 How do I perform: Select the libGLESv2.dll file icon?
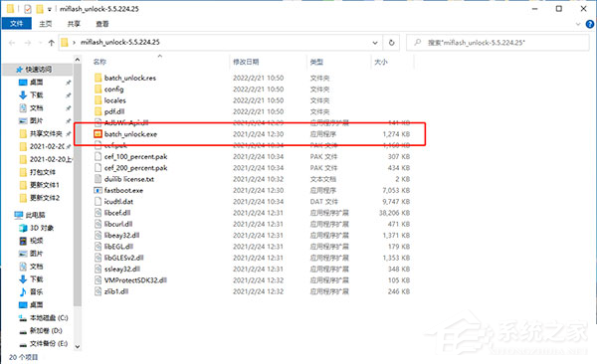99,258
